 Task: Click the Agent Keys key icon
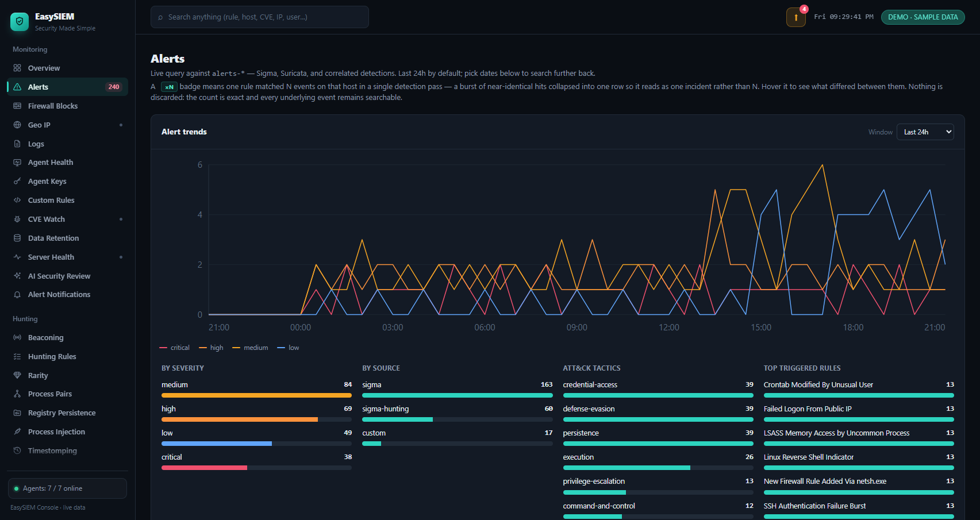[x=17, y=182]
